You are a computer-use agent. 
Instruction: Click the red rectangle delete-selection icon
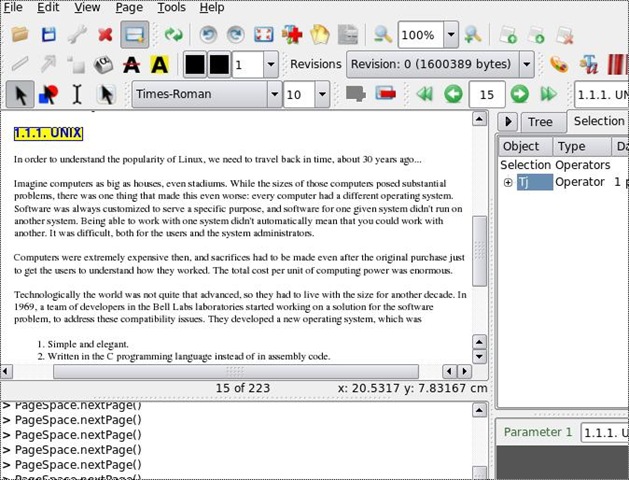point(386,94)
